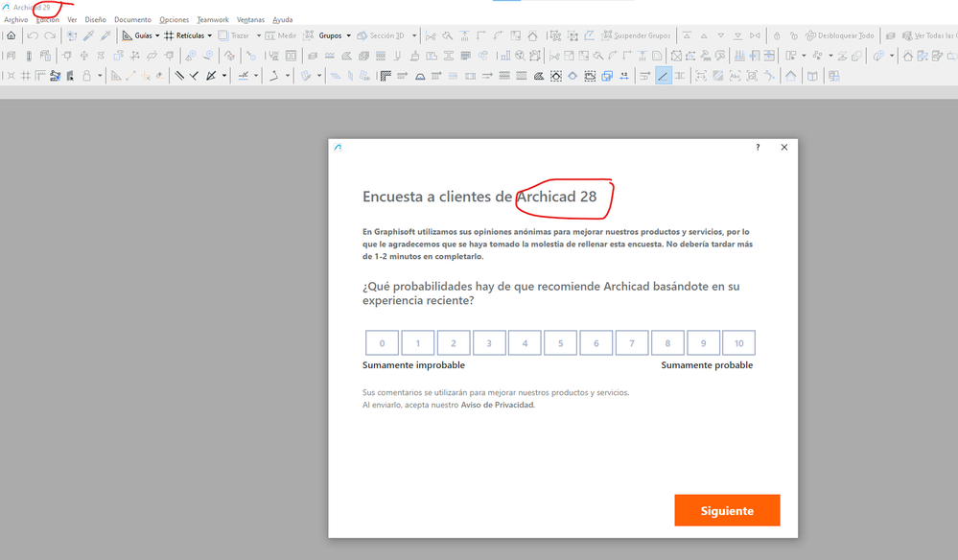Screen dimensions: 958x560
Task: Open the Ventanas menu
Action: [250, 19]
